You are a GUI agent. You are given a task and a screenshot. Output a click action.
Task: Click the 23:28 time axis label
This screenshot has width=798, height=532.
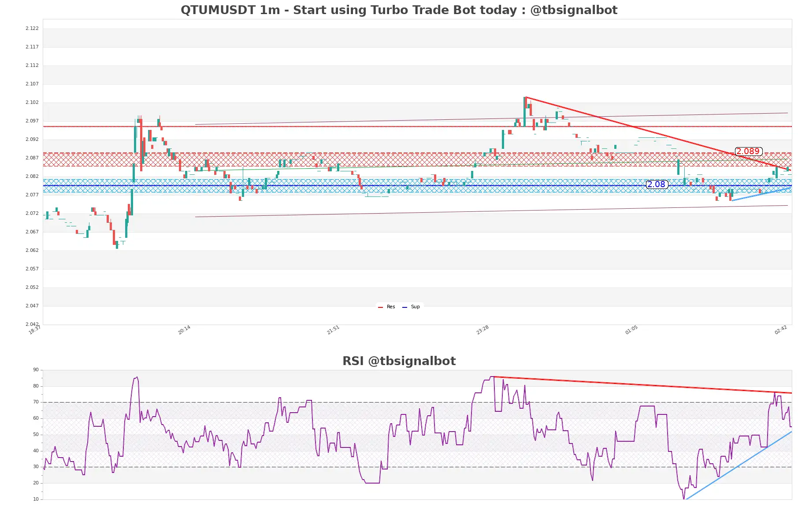[x=483, y=330]
